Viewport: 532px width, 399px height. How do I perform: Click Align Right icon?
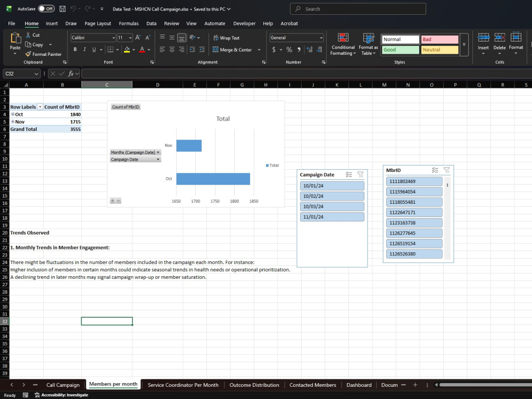181,49
